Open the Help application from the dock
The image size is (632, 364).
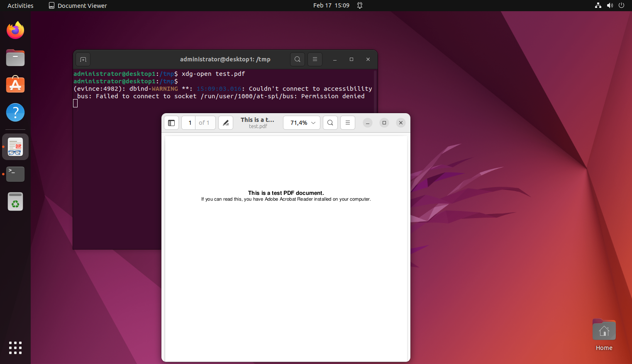click(15, 112)
